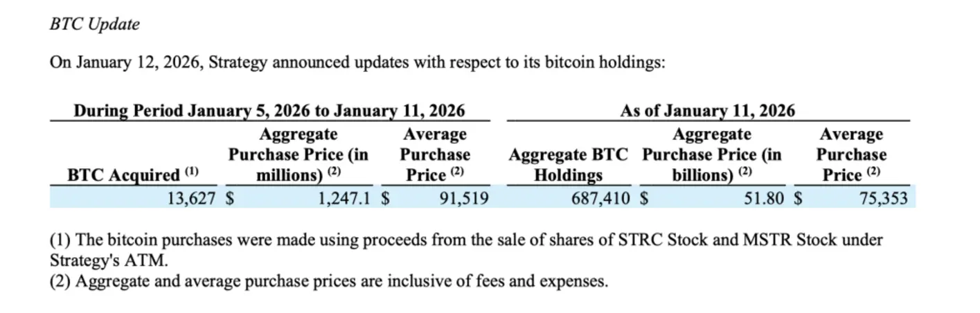
Task: Click the "BTC Update" heading
Action: 94,24
